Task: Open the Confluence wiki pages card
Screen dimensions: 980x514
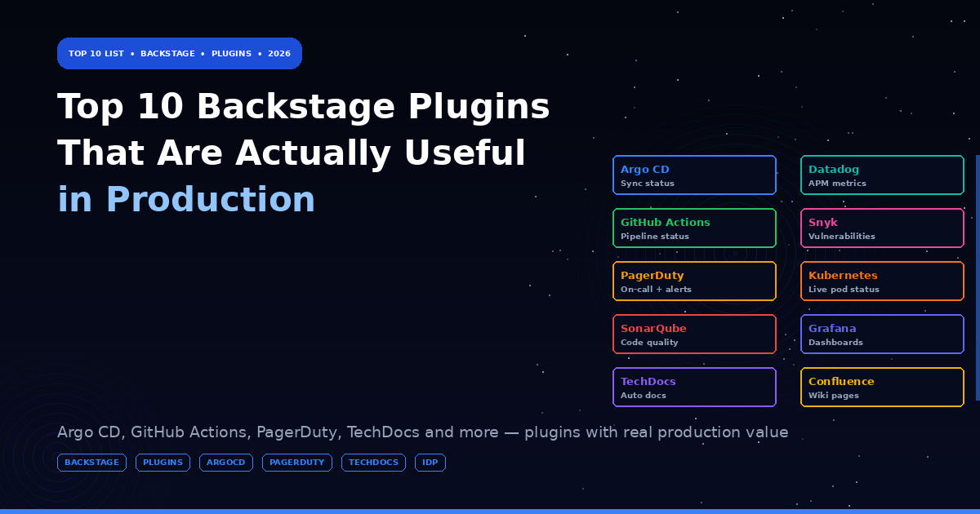Action: click(882, 388)
